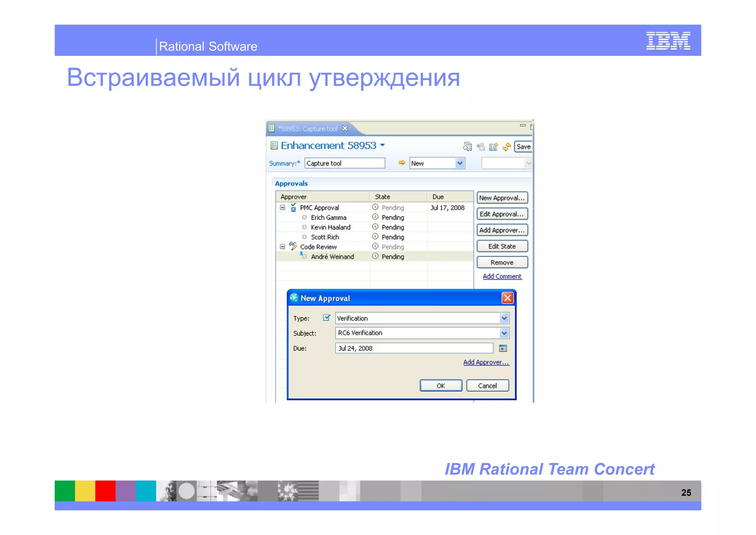
Task: Open the Enhancement 58953 title dropdown arrow
Action: click(382, 145)
